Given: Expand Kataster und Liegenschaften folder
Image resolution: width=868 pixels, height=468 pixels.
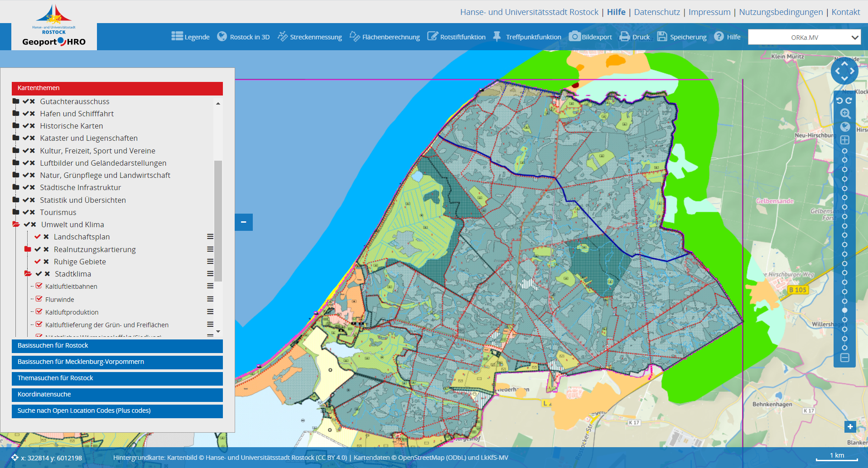Looking at the screenshot, I should click(16, 138).
